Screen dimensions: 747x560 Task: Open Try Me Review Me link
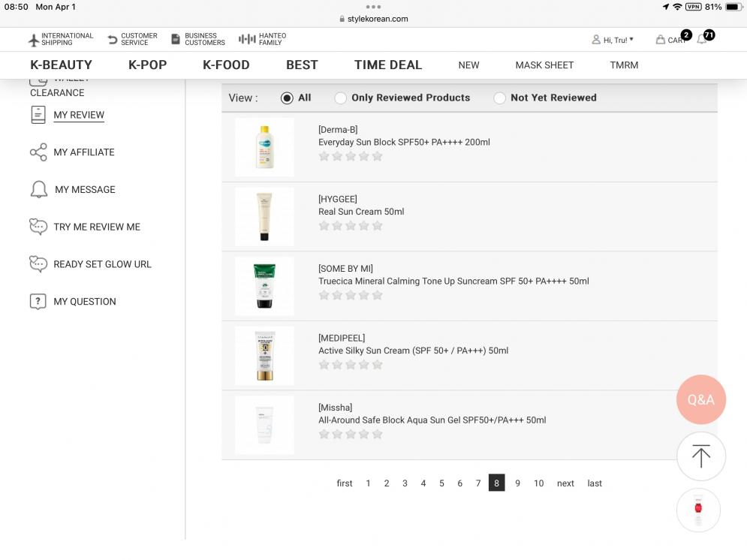click(96, 227)
